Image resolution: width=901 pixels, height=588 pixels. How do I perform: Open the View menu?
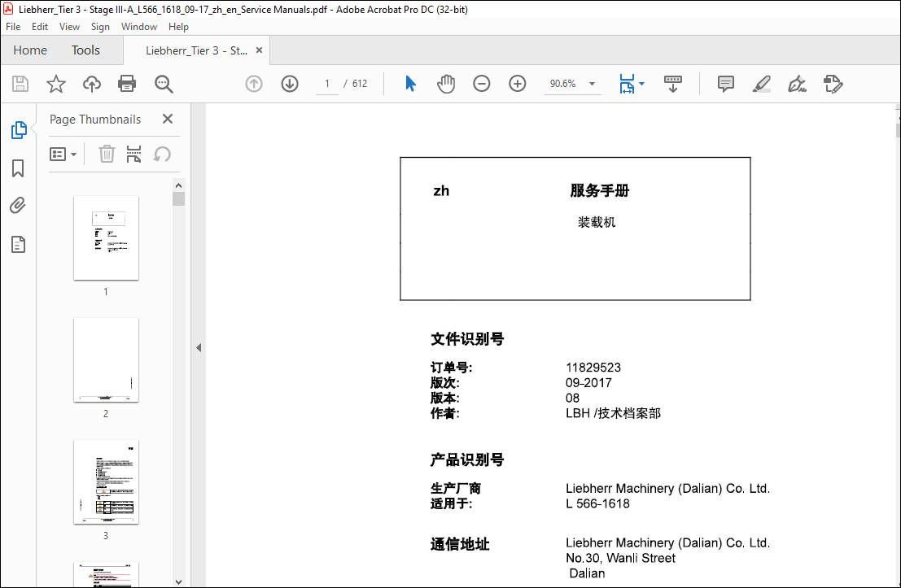click(x=69, y=26)
